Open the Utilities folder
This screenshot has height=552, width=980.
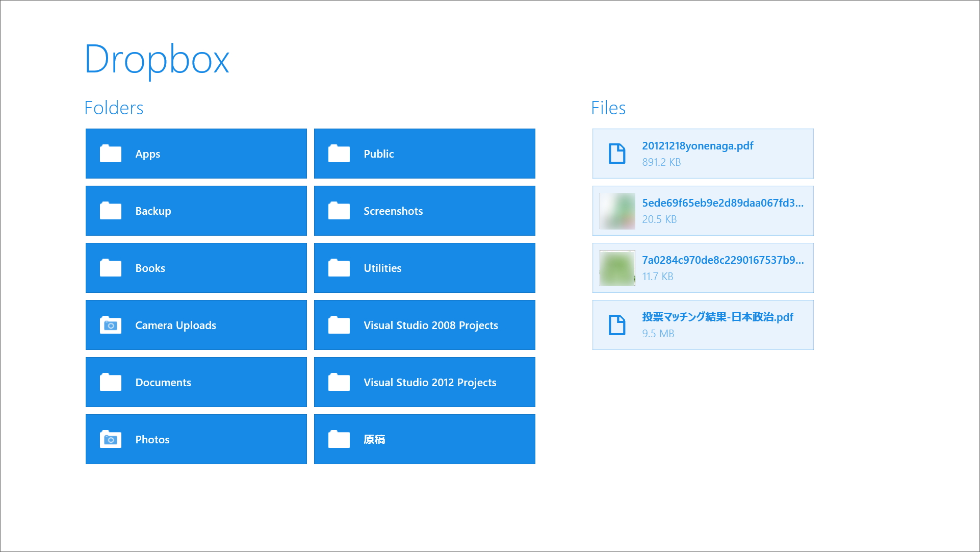[x=424, y=267]
